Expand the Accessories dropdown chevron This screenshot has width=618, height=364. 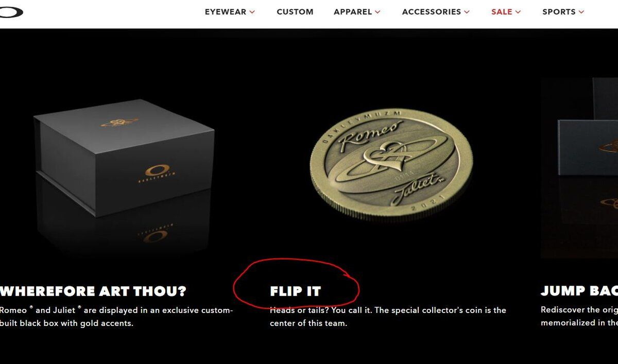coord(467,12)
